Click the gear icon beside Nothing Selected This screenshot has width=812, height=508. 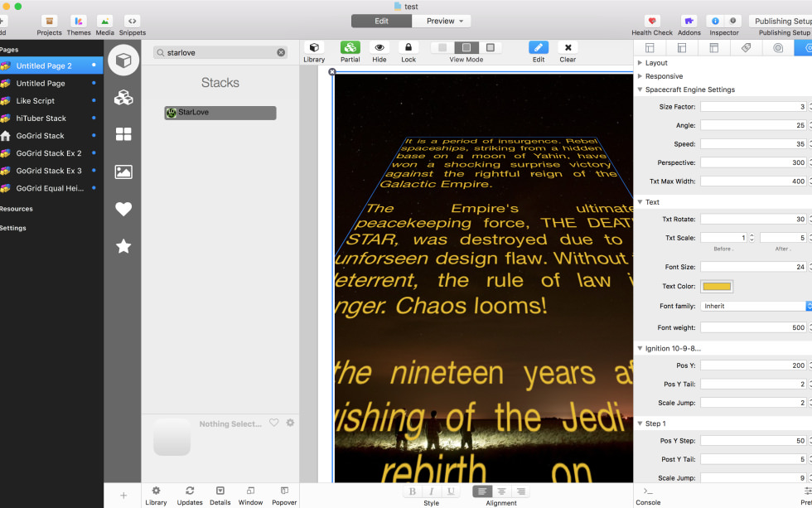[290, 423]
